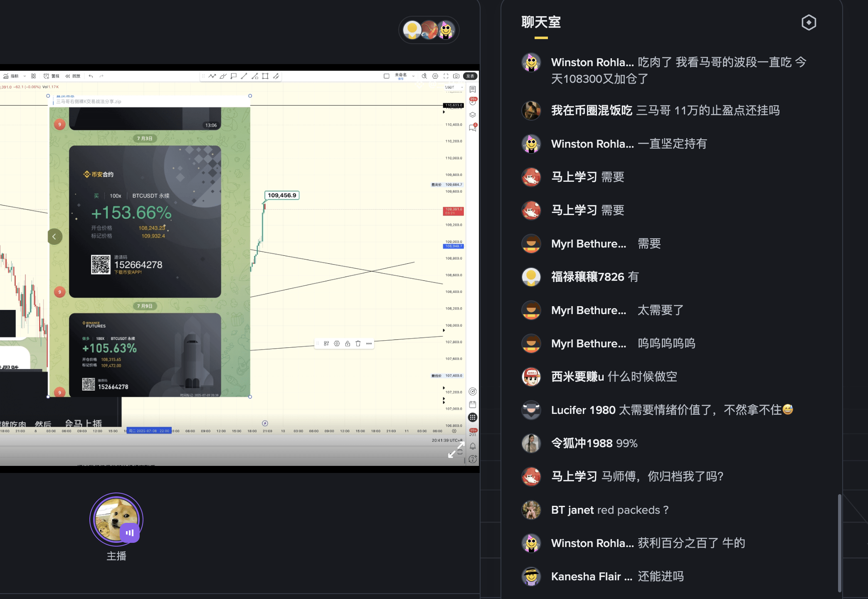Click the 发表 publish button
This screenshot has height=599, width=868.
pos(470,76)
